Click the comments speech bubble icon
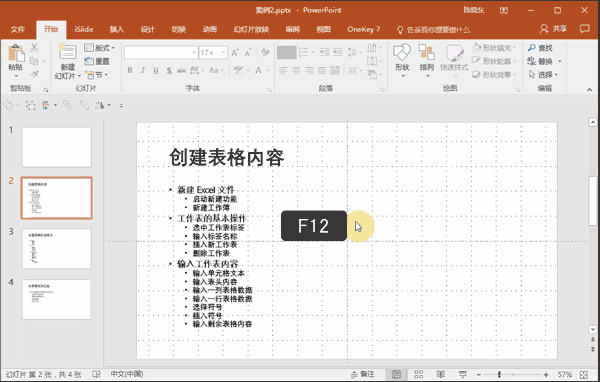The image size is (600, 382). pos(584,29)
